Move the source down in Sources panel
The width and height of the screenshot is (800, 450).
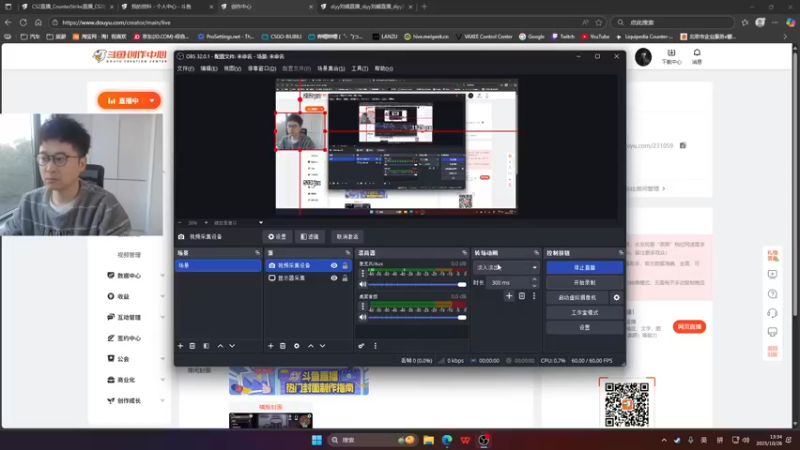click(322, 346)
